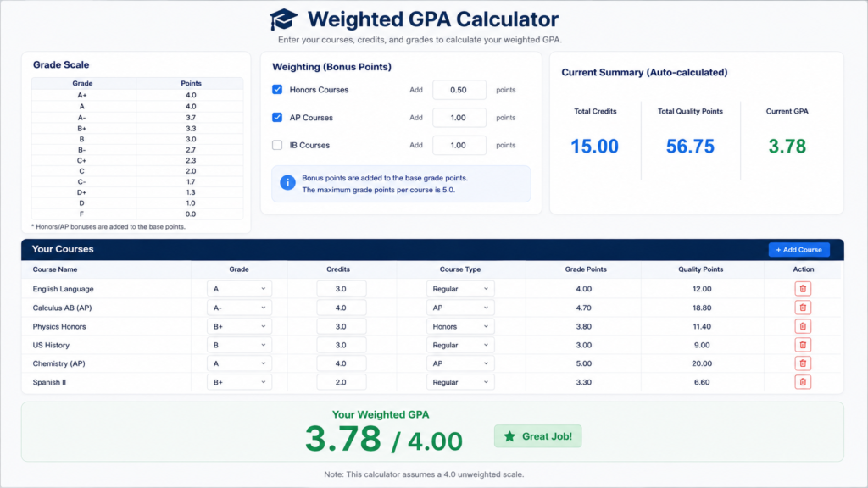The height and width of the screenshot is (488, 868).
Task: Edit credits field for English Language
Action: coord(341,289)
